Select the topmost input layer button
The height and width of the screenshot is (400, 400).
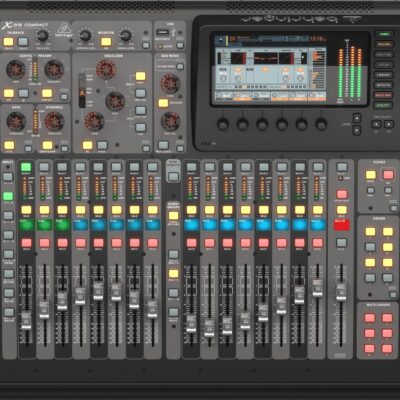pos(8,177)
